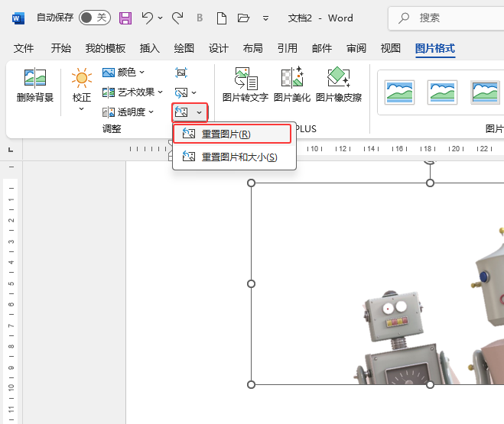Choose 重置图片和大小(S) from the menu
The width and height of the screenshot is (504, 424).
[x=234, y=157]
